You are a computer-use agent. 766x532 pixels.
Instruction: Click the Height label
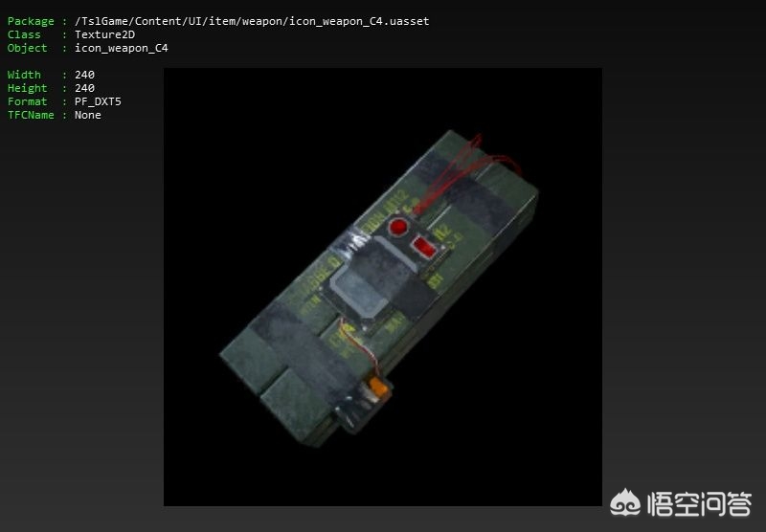pos(28,88)
